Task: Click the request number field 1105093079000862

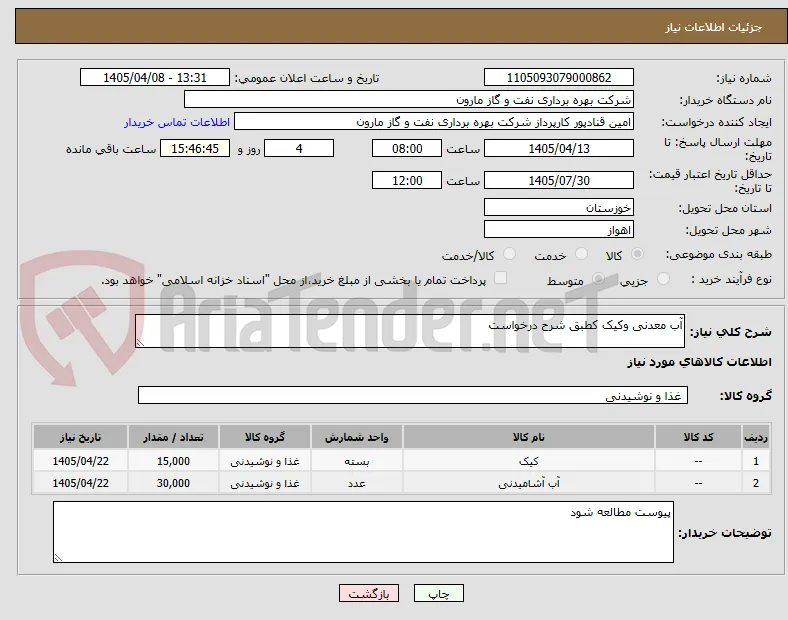Action: coord(558,77)
